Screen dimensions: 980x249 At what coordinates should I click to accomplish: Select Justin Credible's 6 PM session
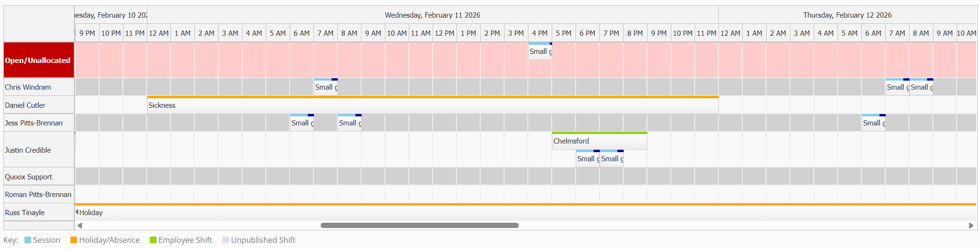(x=587, y=159)
